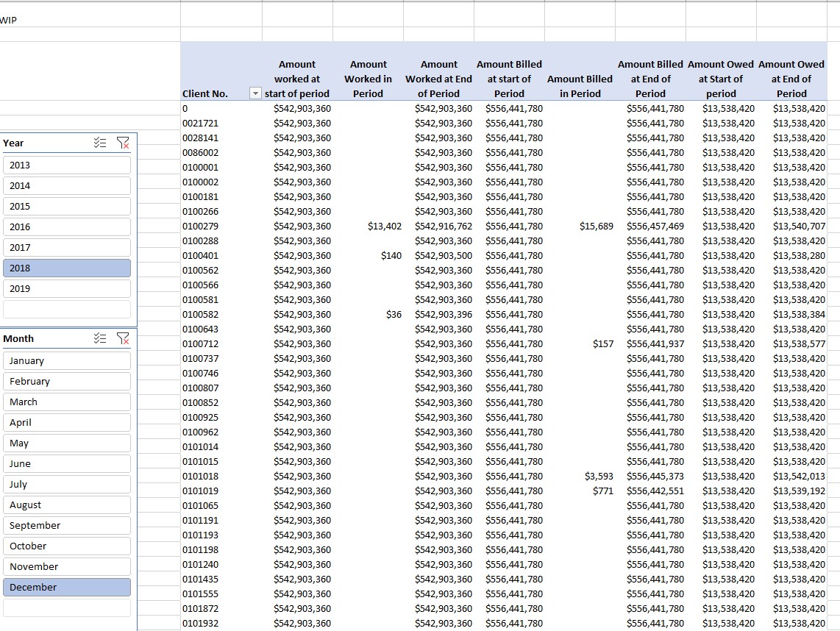Select client number 0100279 cell
840x631 pixels.
tap(221, 226)
